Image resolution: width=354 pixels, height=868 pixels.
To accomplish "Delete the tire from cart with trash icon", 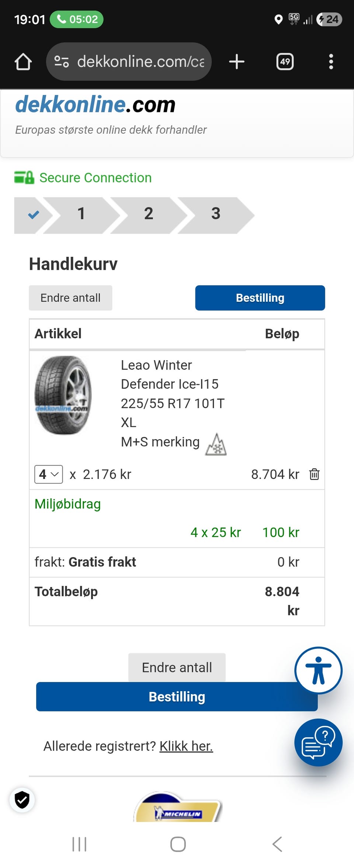I will coord(314,474).
